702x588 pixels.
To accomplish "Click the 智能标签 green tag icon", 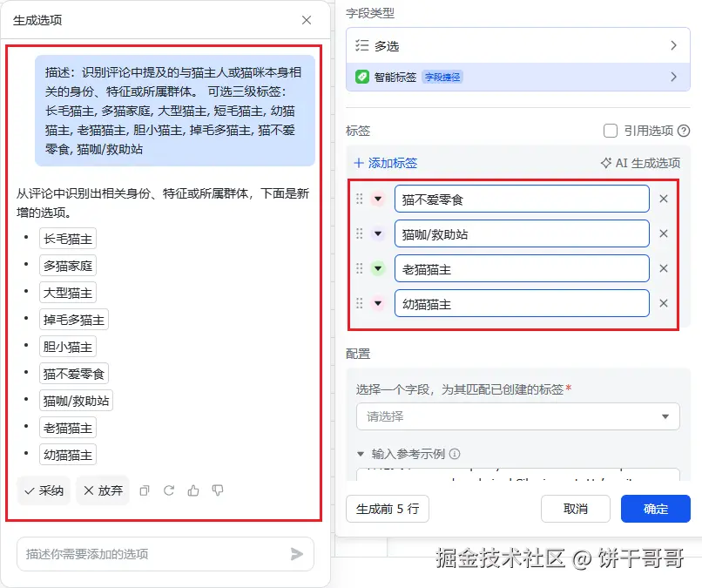I will pyautogui.click(x=361, y=77).
